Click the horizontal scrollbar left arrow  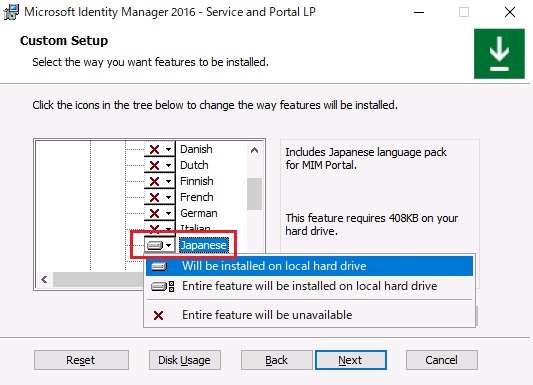pos(44,280)
